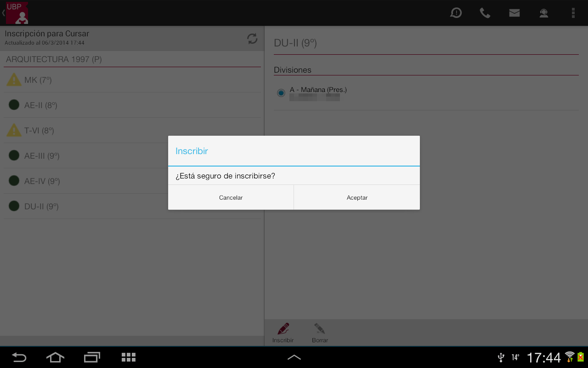Select DU-II (9º) in the list
The height and width of the screenshot is (368, 588).
pos(41,207)
